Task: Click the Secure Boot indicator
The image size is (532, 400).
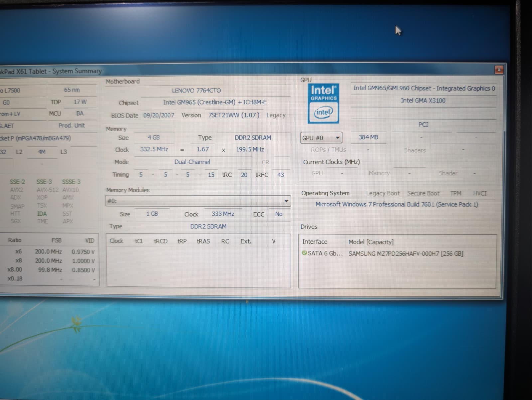Action: [x=423, y=193]
